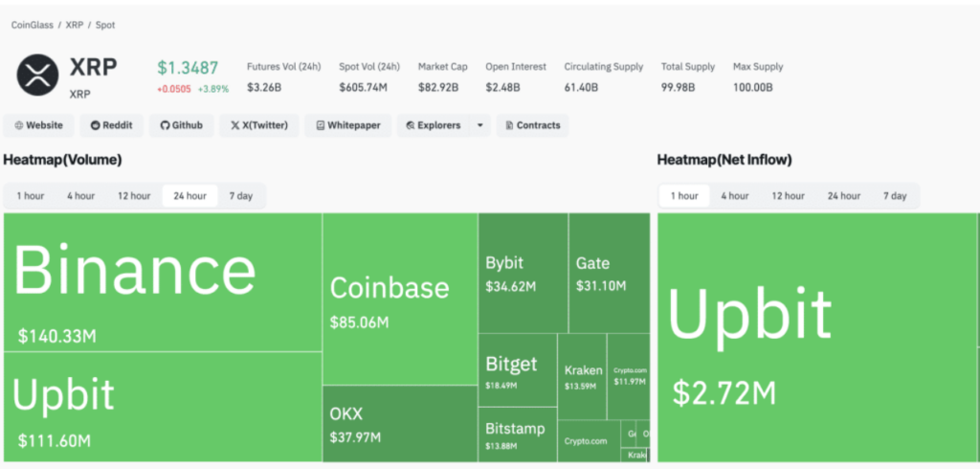This screenshot has width=980, height=469.
Task: Click the +3.89% change value
Action: [213, 89]
